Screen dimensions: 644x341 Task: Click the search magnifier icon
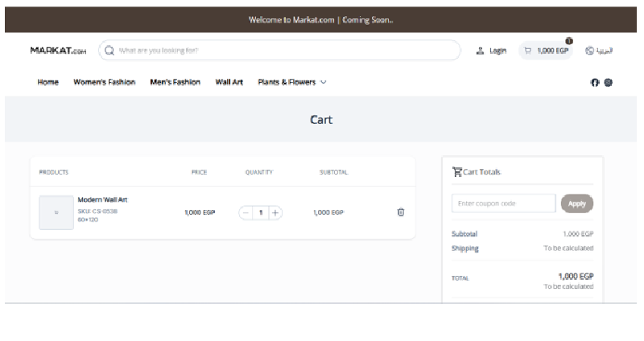[109, 51]
